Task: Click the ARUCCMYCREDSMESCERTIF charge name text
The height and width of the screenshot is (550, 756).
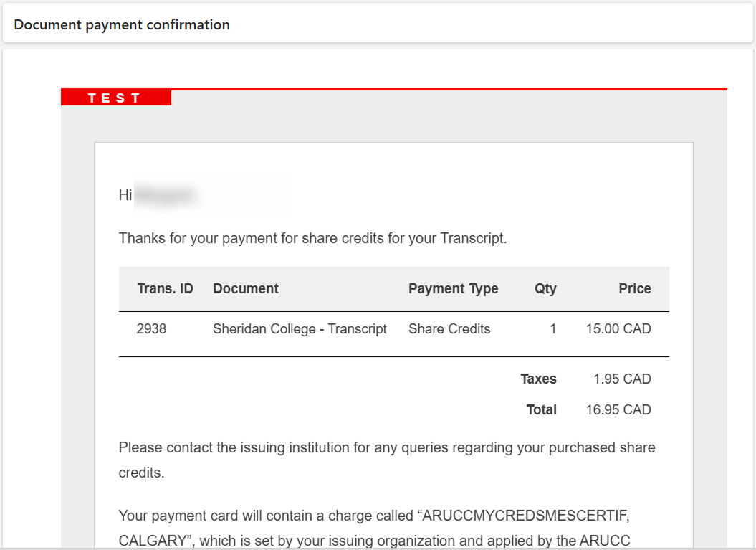Action: click(x=525, y=516)
